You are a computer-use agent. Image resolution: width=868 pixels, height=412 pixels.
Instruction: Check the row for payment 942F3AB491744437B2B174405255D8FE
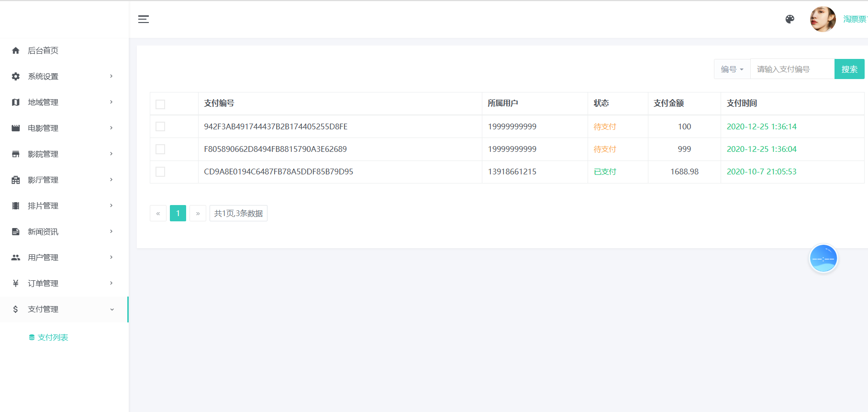pos(160,126)
